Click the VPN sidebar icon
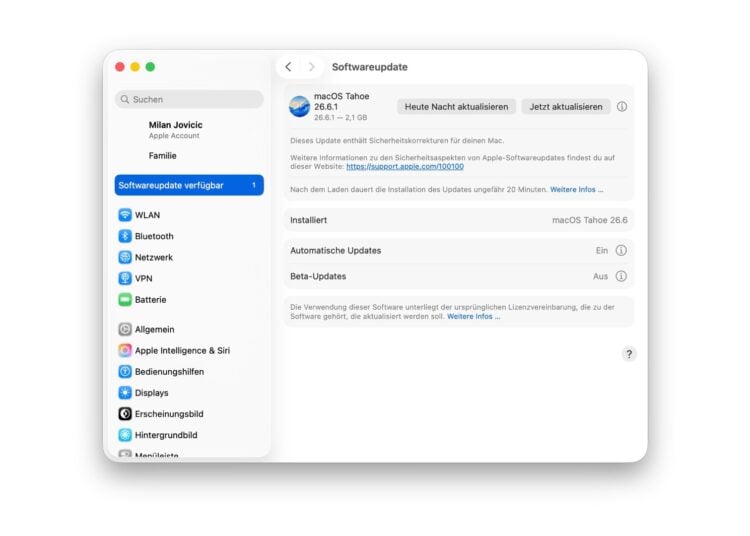The width and height of the screenshot is (750, 536). (x=125, y=278)
